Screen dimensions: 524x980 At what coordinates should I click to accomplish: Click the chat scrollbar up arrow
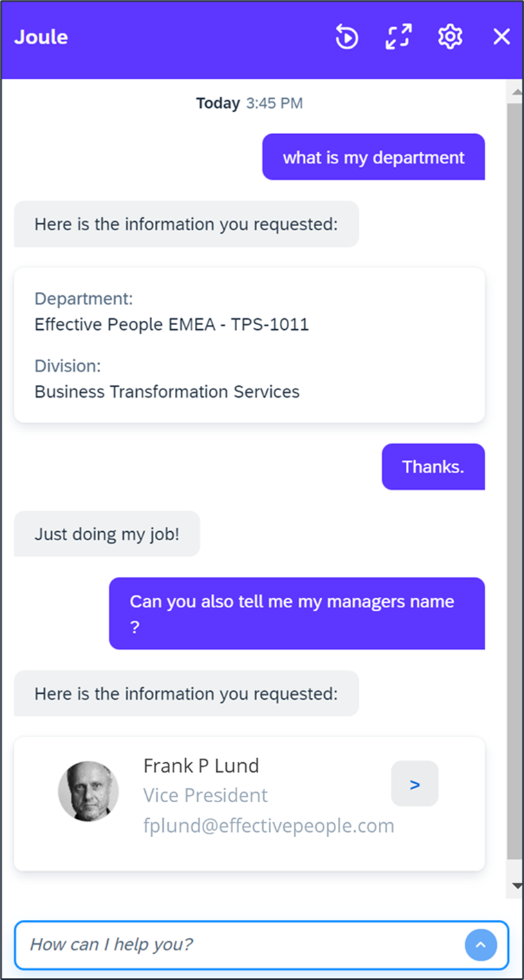coord(516,91)
